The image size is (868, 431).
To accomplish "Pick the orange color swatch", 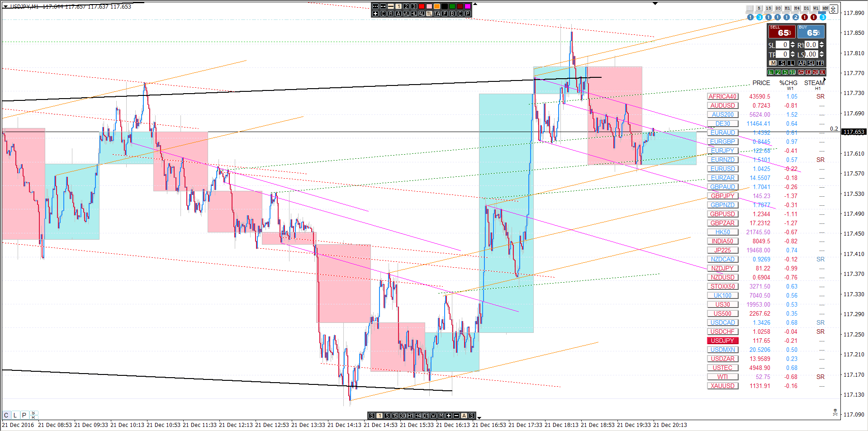I will 437,6.
